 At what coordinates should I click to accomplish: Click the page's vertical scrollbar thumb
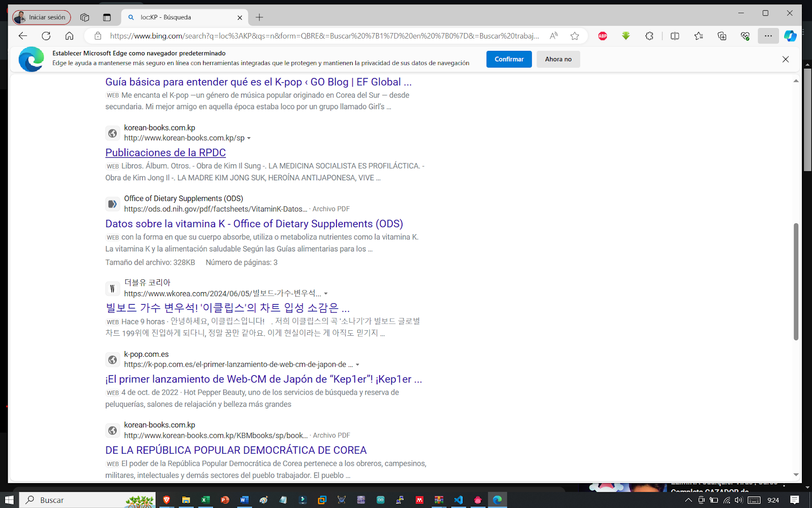(796, 281)
